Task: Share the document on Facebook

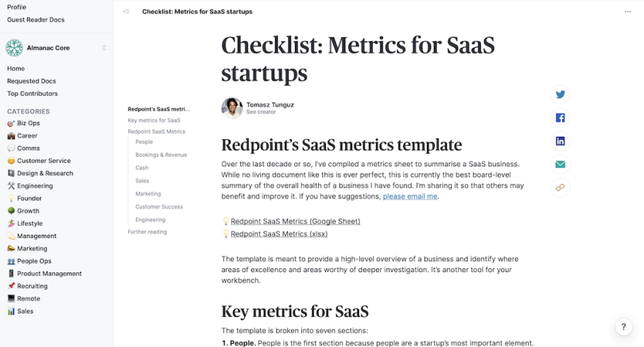Action: click(561, 118)
